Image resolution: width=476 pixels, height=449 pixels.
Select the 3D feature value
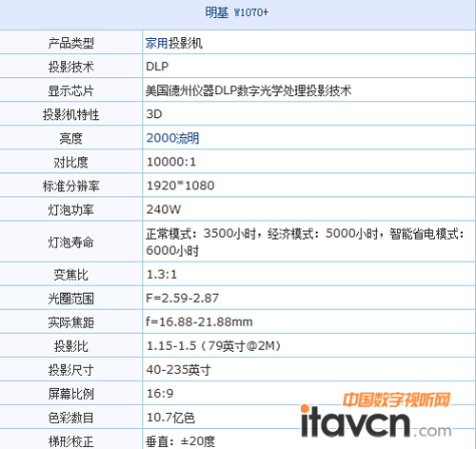point(154,114)
